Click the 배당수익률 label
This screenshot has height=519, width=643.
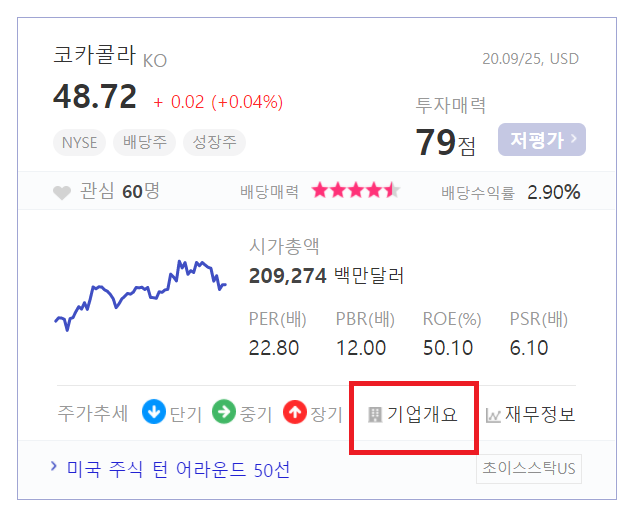click(478, 192)
